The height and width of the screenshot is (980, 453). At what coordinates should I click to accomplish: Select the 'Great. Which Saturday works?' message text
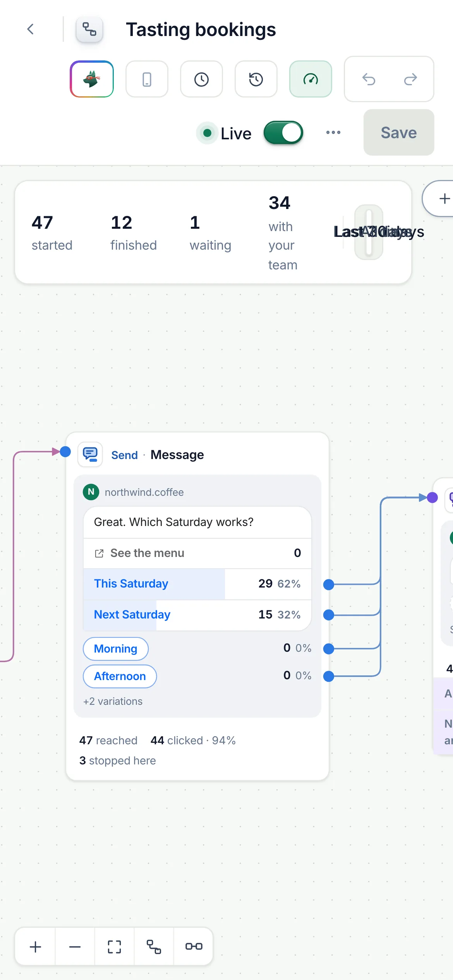[x=174, y=522]
